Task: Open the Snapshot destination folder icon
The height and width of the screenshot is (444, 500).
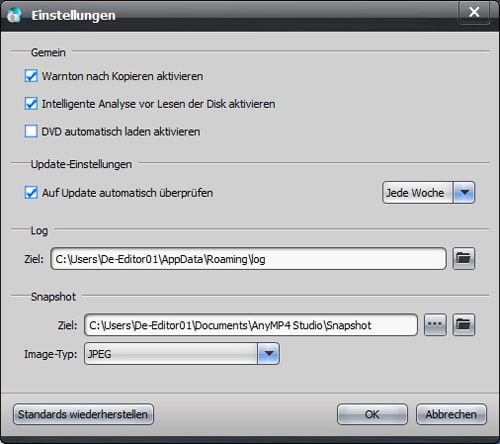Action: pyautogui.click(x=463, y=325)
